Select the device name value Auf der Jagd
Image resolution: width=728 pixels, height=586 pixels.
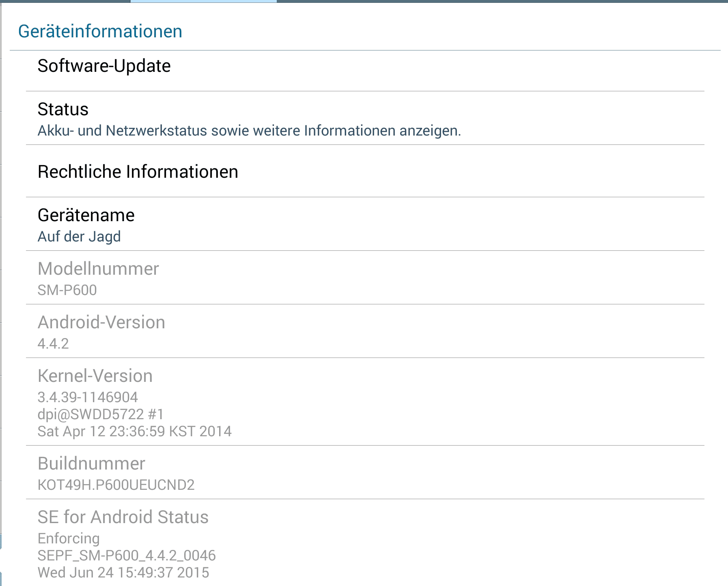click(79, 237)
